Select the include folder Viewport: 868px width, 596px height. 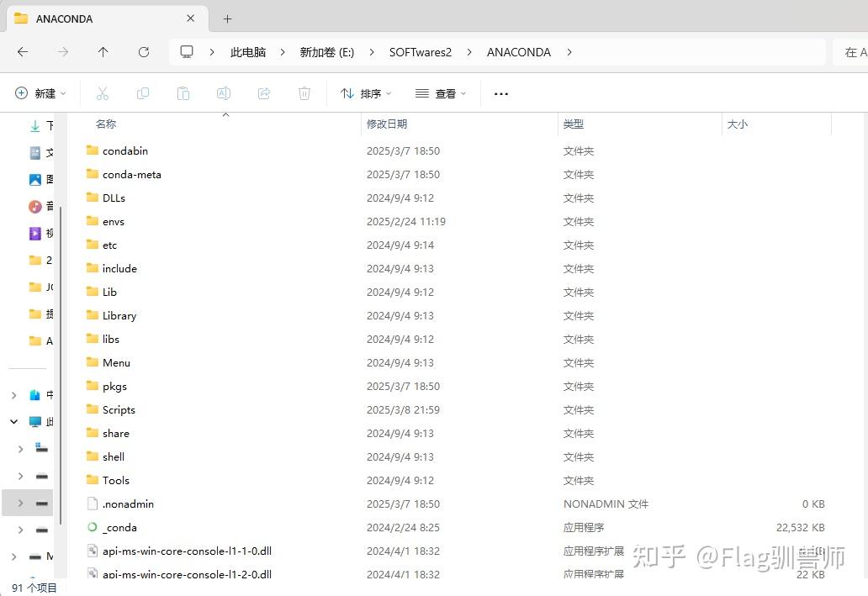pos(119,268)
